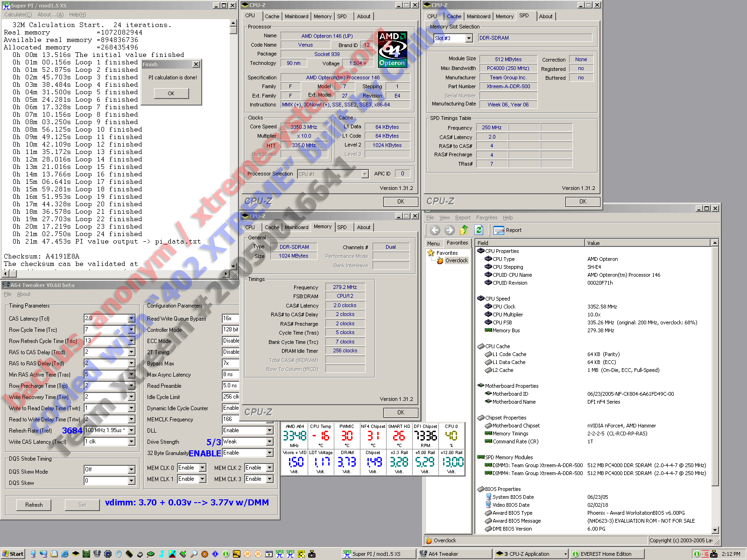This screenshot has height=560, width=747.
Task: Open the Processor Selection dropdown in CPU-Z
Action: [365, 174]
